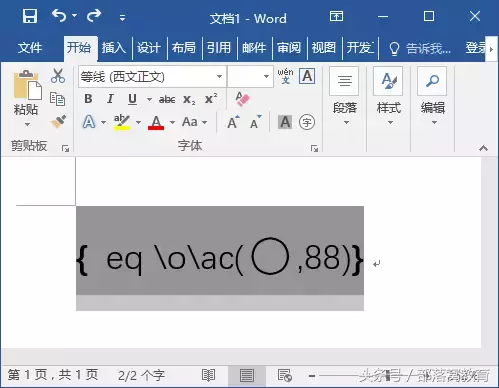The image size is (499, 388).
Task: Toggle character shading icon
Action: pyautogui.click(x=285, y=122)
